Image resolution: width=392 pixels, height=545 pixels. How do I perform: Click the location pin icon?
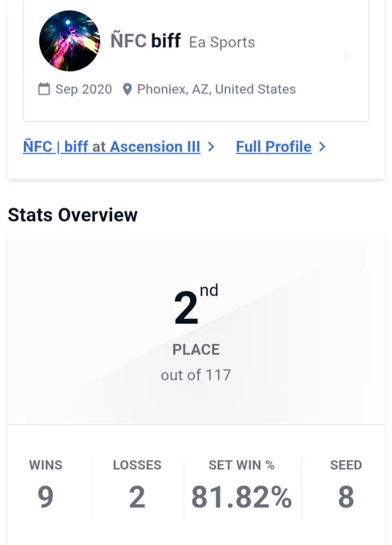point(127,89)
